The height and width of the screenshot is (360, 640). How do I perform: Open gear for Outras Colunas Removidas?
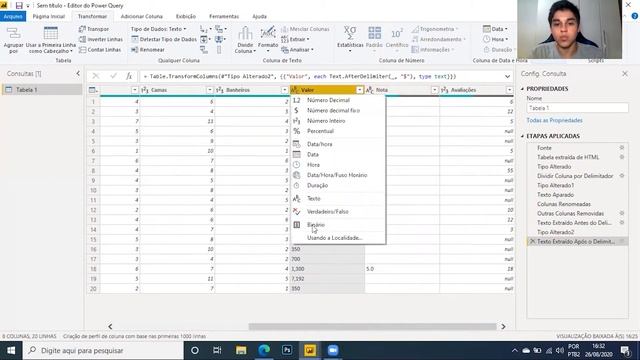(622, 213)
